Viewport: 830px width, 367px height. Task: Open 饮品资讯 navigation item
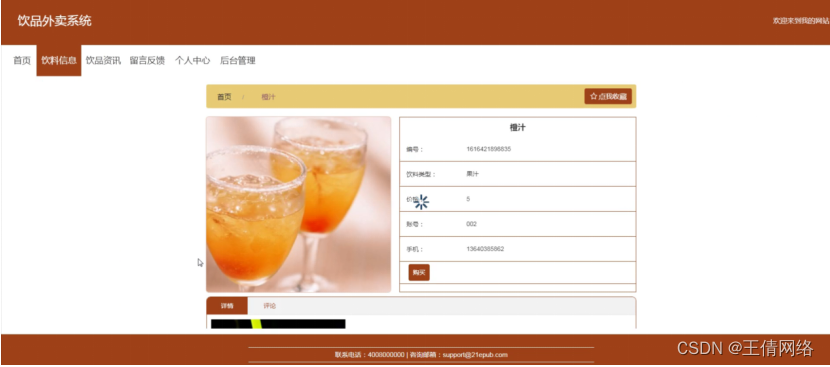[103, 60]
